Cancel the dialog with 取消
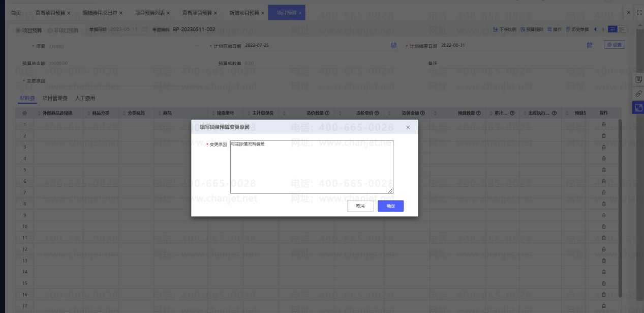The width and height of the screenshot is (644, 313). (x=360, y=206)
